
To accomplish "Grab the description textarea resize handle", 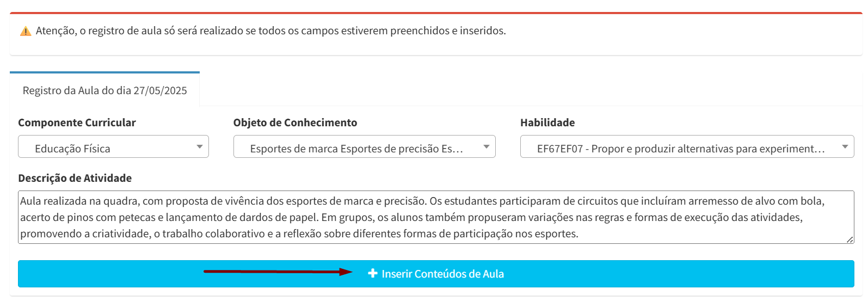I will 849,239.
